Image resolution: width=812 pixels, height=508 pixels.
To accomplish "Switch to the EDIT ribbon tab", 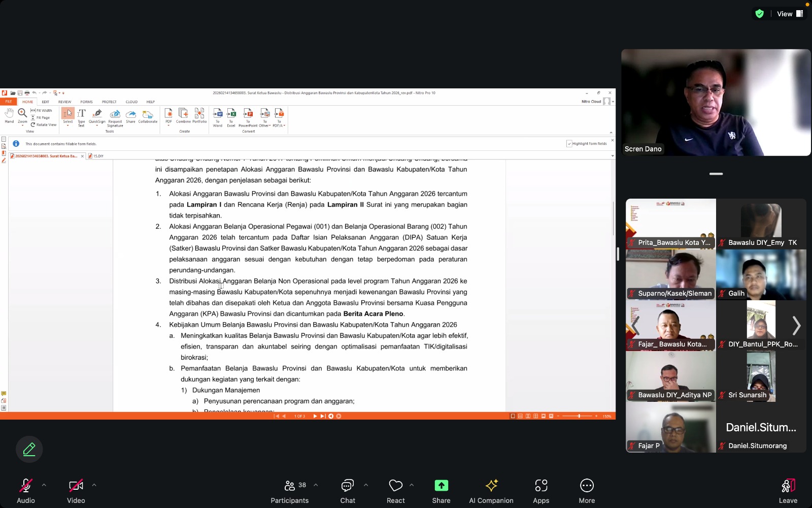I will click(46, 102).
